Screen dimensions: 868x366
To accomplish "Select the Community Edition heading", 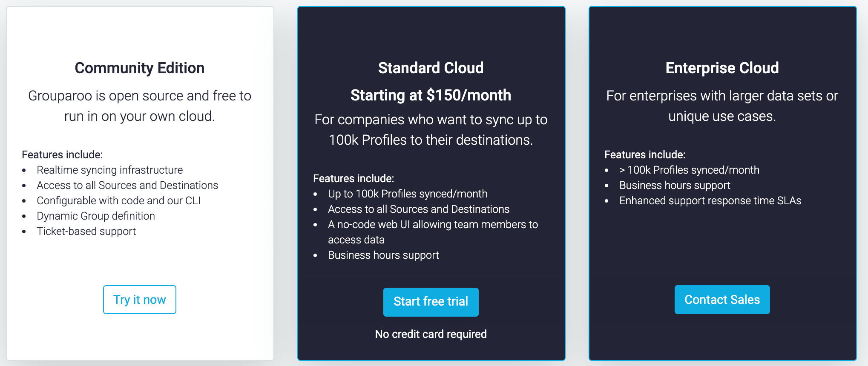I will (x=140, y=68).
